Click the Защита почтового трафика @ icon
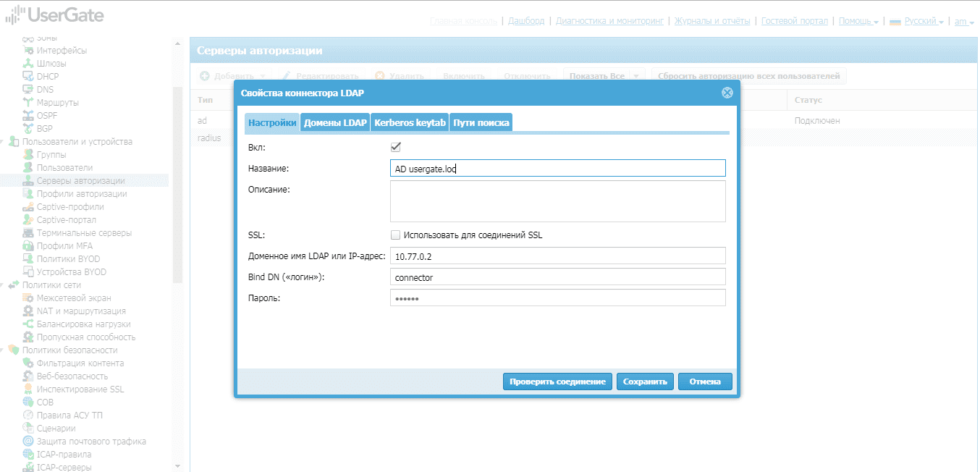Image resolution: width=980 pixels, height=472 pixels. pyautogui.click(x=28, y=441)
